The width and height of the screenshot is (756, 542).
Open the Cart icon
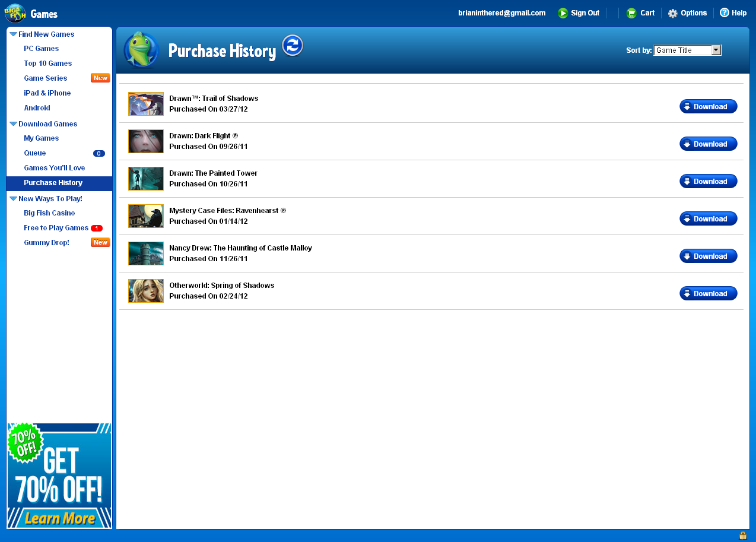point(631,13)
